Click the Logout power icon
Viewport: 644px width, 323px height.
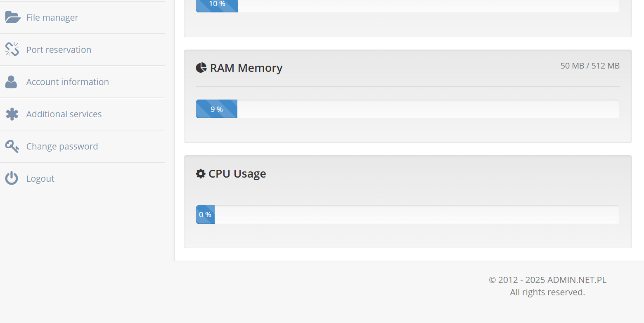[x=12, y=178]
